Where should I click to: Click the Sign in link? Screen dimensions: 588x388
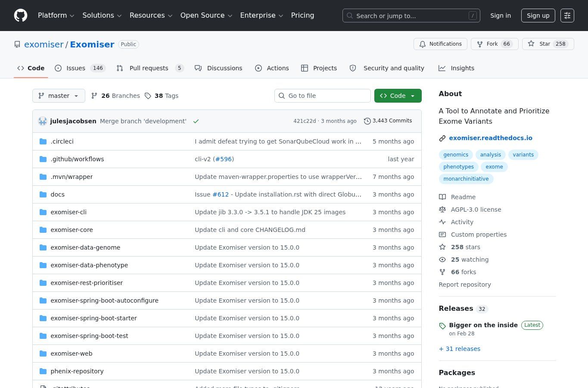pos(501,16)
